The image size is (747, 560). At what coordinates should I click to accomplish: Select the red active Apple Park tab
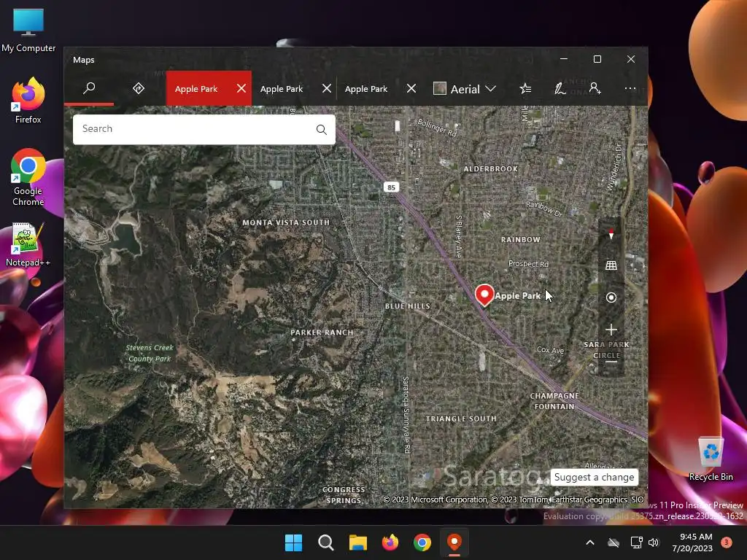click(196, 89)
